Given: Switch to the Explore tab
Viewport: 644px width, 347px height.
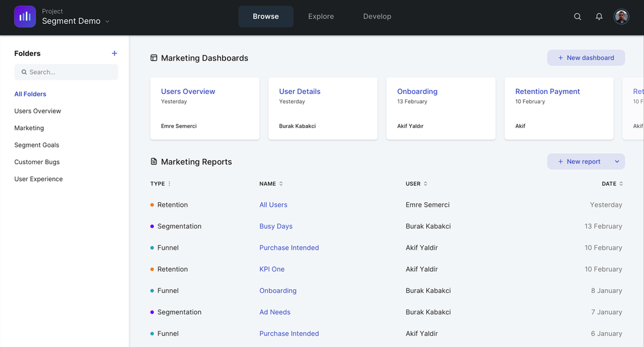Looking at the screenshot, I should (321, 17).
